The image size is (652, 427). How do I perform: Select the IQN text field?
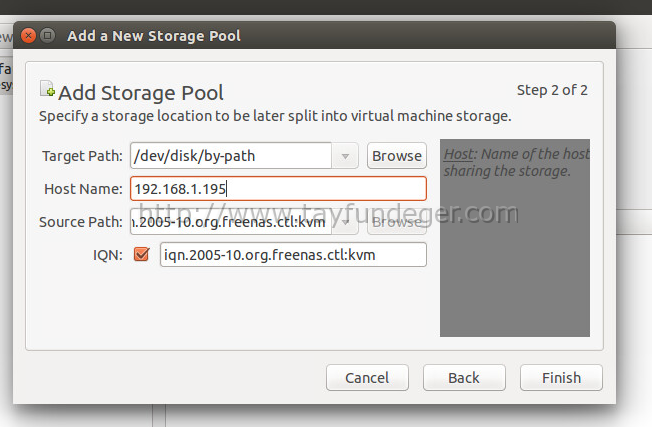click(293, 254)
